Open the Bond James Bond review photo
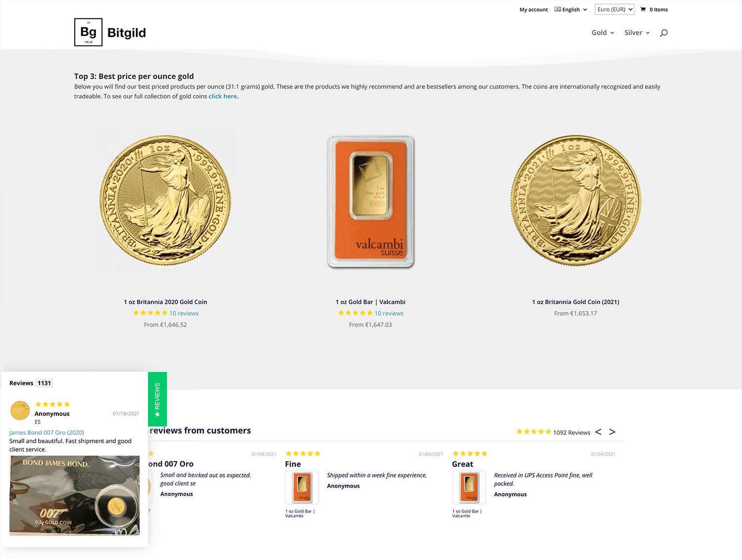742x560 pixels. point(74,495)
